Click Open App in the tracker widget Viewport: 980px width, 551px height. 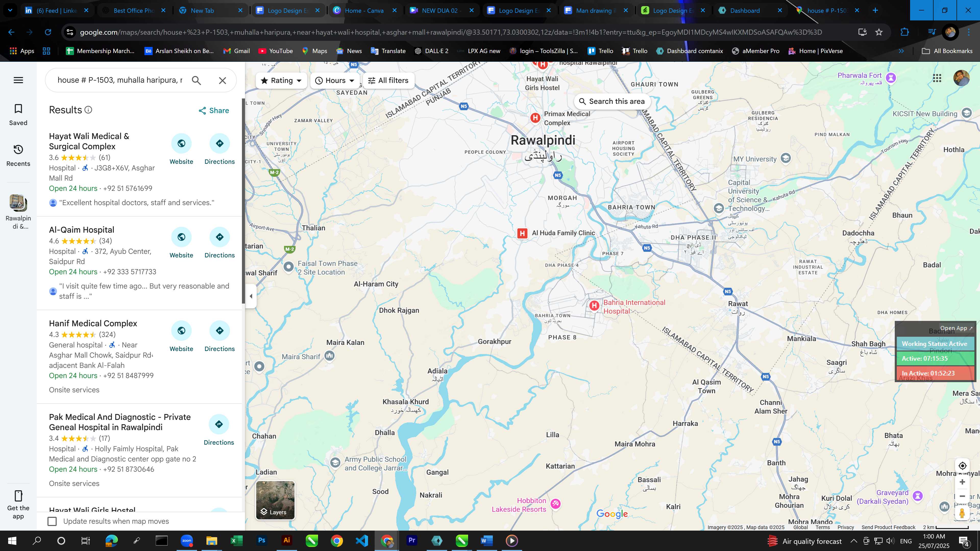[956, 328]
